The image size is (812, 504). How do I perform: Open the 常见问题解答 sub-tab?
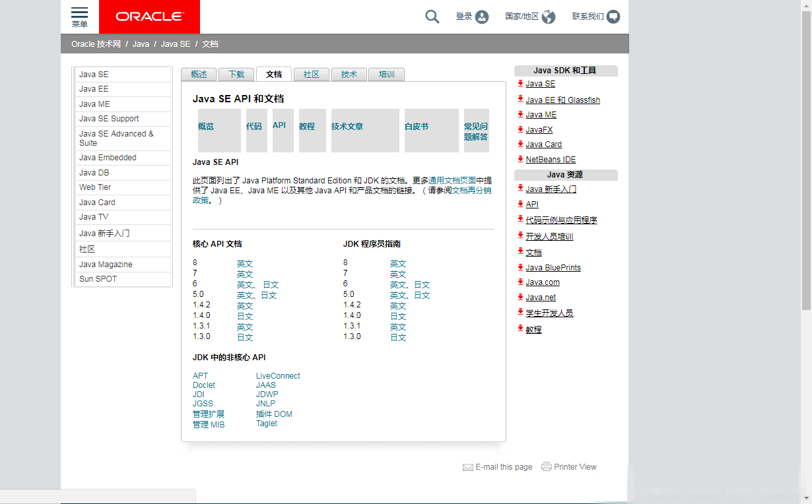[x=476, y=131]
